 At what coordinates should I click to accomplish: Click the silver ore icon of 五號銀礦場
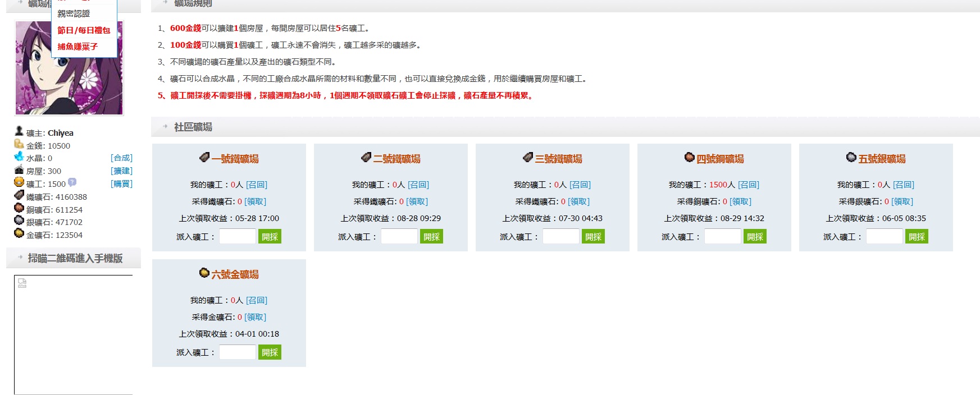click(851, 158)
